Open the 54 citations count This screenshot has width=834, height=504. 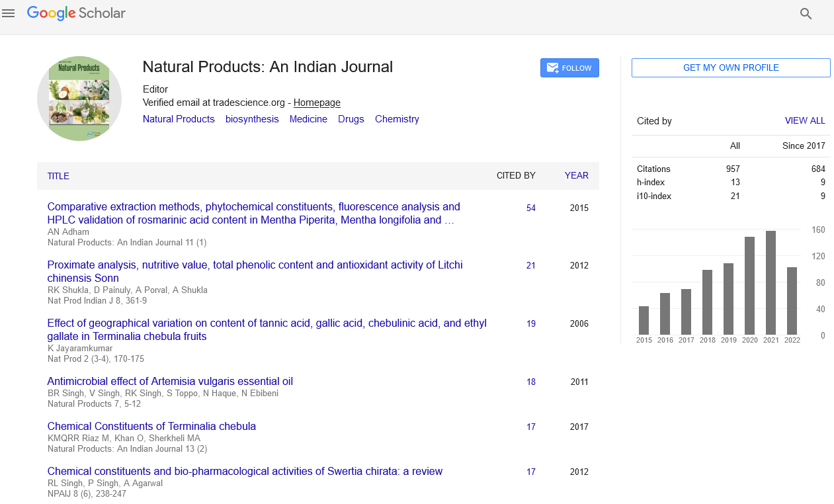pos(531,208)
